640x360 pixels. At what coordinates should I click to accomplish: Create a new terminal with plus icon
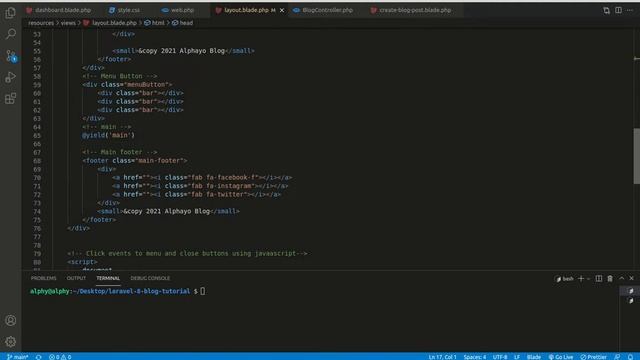(x=581, y=279)
